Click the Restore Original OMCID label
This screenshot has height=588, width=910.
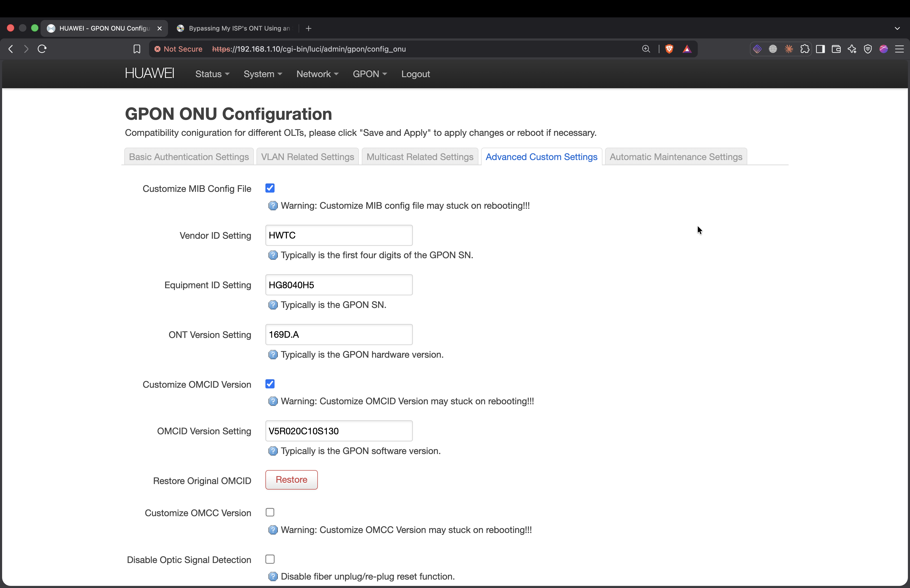pyautogui.click(x=202, y=481)
